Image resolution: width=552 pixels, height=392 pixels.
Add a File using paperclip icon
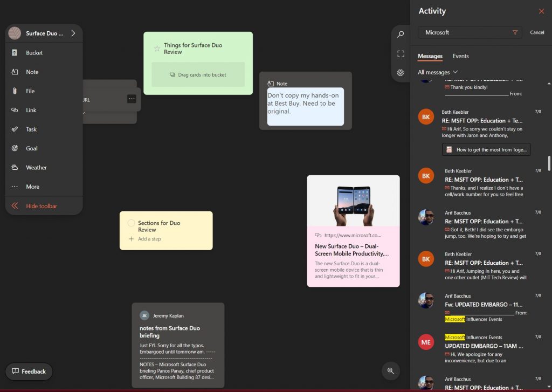(15, 91)
